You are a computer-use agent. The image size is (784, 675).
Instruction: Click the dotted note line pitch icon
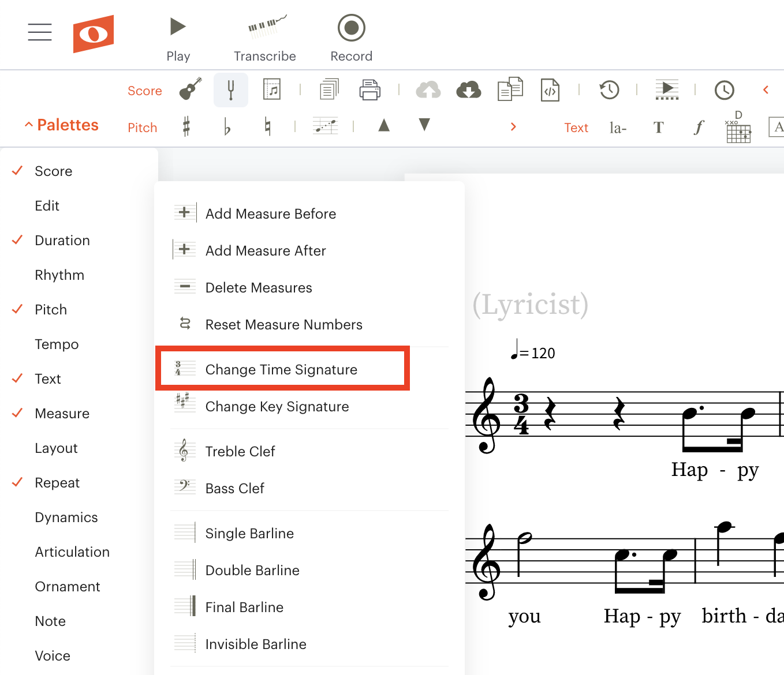tap(326, 126)
